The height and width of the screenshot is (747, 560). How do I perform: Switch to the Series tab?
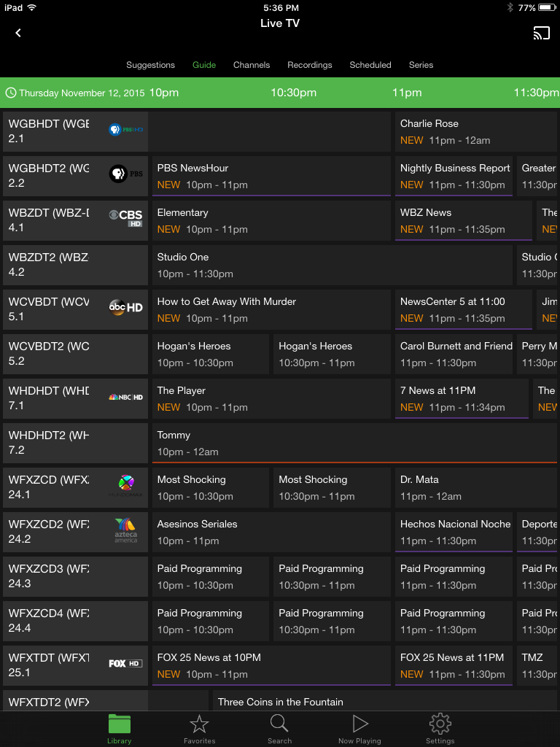tap(421, 65)
